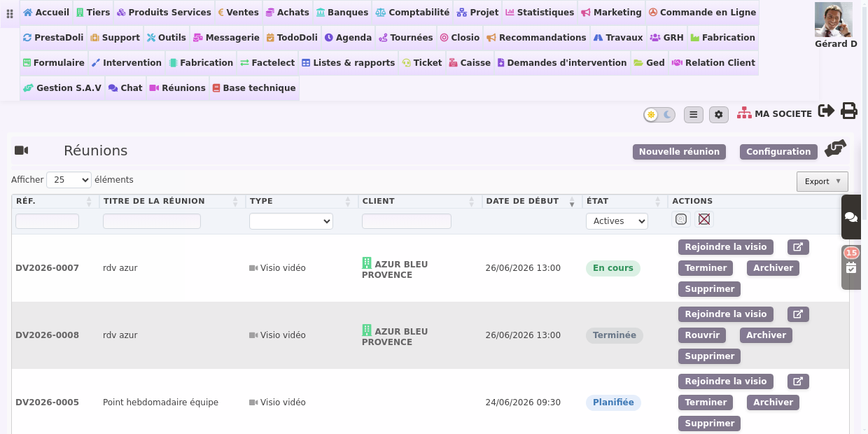The width and height of the screenshot is (868, 434).
Task: Click the En cours status badge
Action: click(x=612, y=268)
